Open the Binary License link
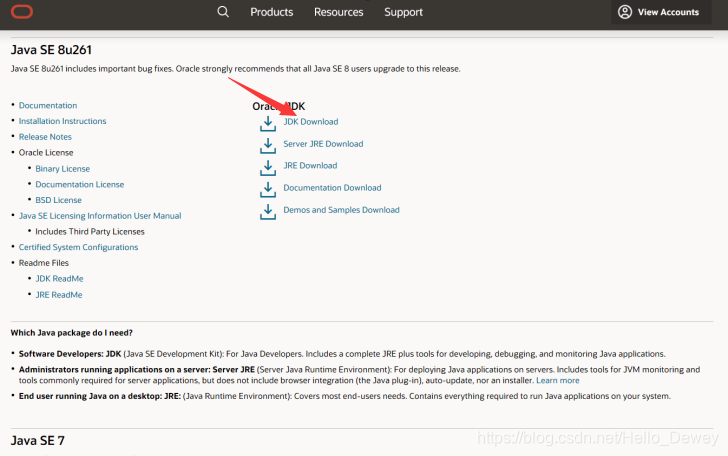The height and width of the screenshot is (456, 728). coord(63,169)
